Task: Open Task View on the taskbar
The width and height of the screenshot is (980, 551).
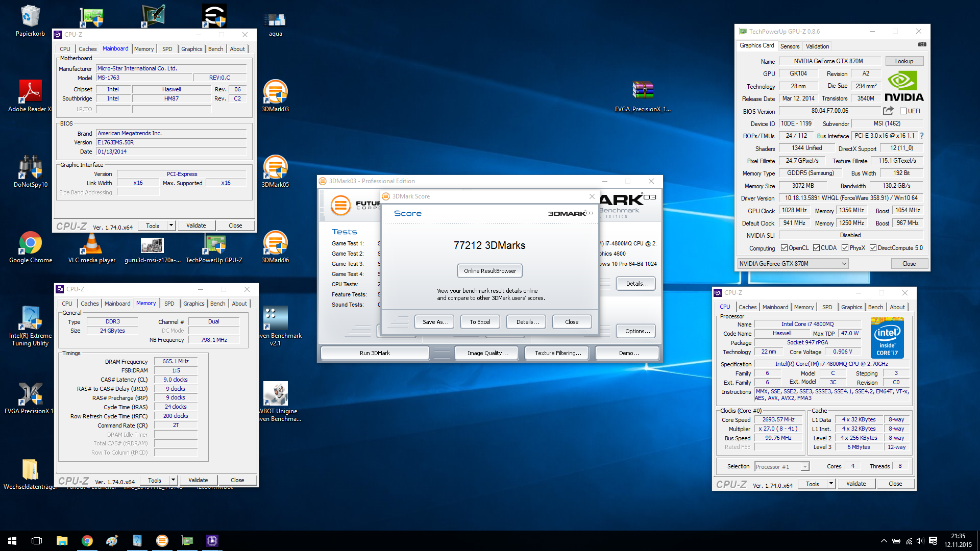Action: [x=37, y=541]
